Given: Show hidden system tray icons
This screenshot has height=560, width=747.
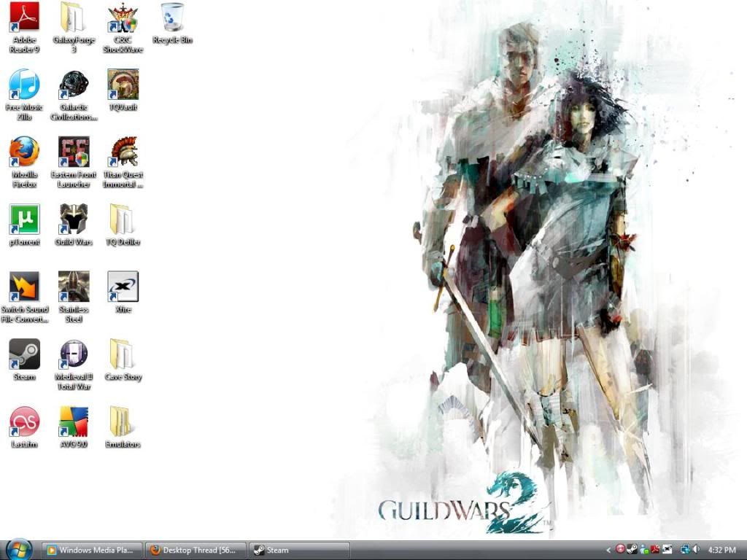Looking at the screenshot, I should [608, 550].
